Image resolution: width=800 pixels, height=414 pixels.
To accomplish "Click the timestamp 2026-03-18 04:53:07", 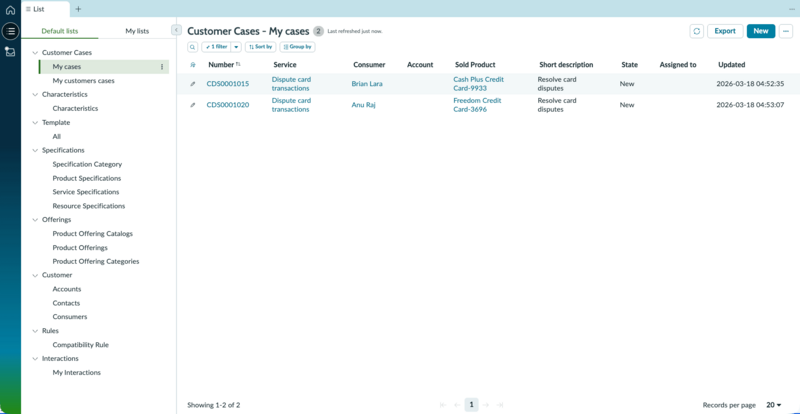I will (750, 105).
